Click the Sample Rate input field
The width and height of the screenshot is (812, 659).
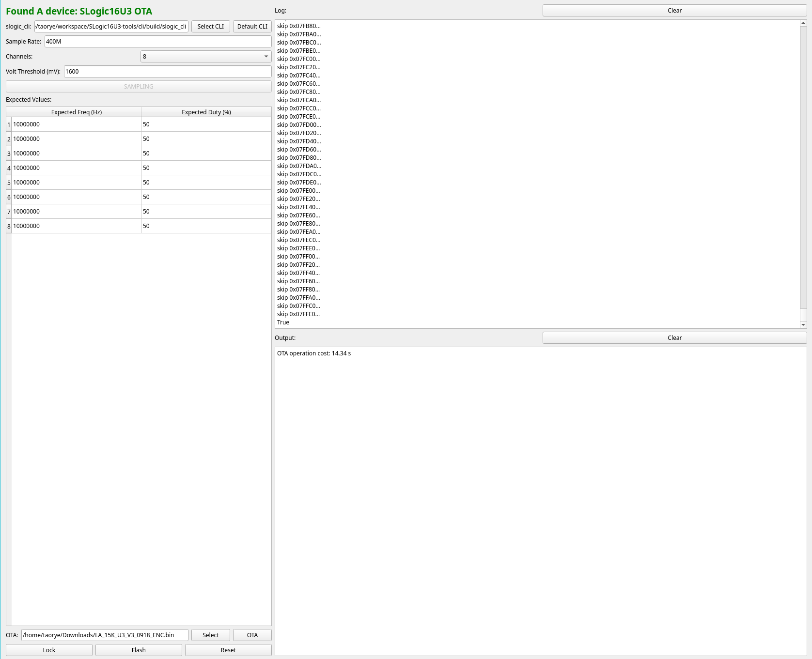(x=157, y=42)
